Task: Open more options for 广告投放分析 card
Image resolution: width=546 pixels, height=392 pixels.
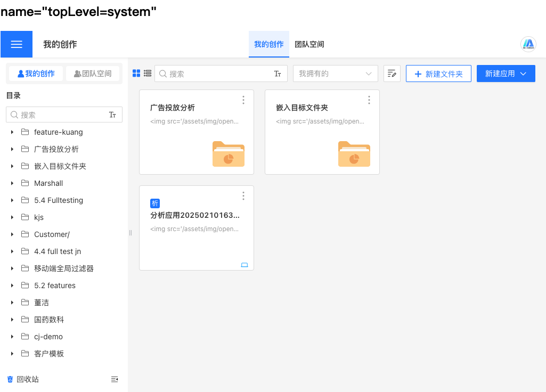Action: [243, 100]
